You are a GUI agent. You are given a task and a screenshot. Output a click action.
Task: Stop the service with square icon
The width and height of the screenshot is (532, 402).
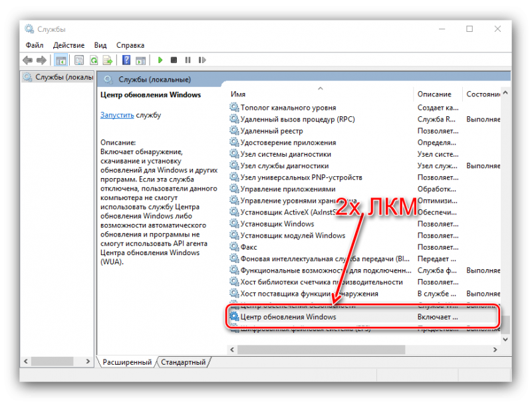tap(174, 60)
